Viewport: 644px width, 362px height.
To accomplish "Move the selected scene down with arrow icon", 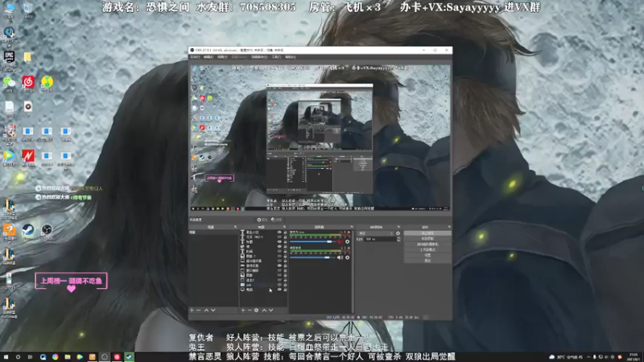I will coord(213,311).
